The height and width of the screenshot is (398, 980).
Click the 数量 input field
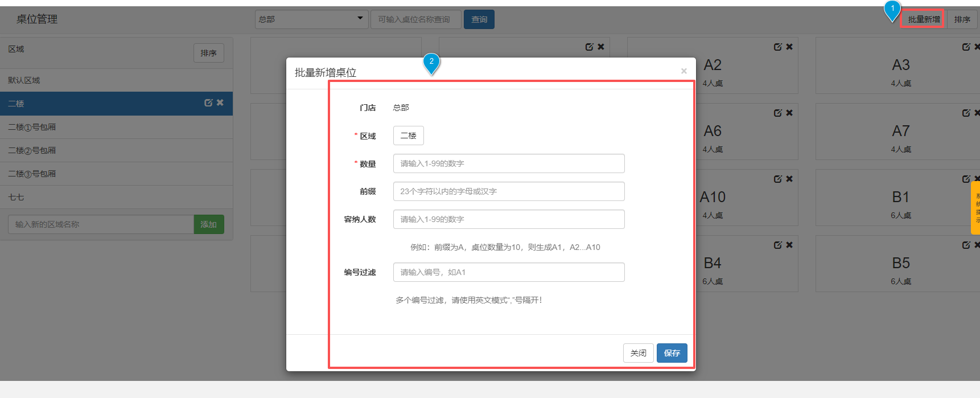[508, 163]
